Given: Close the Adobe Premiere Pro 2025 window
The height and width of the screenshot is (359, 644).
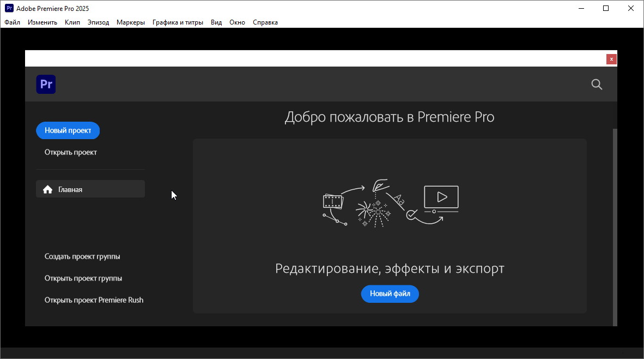Looking at the screenshot, I should pyautogui.click(x=631, y=8).
